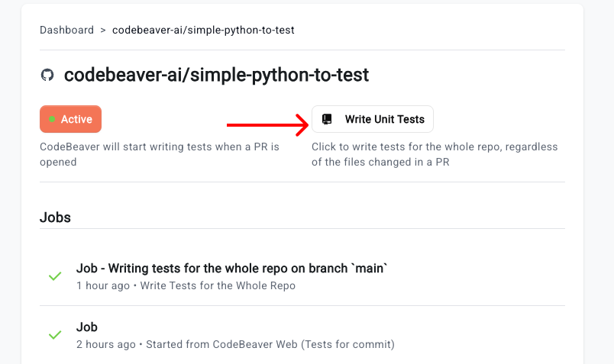Click the description under Write Unit Tests
Screen dimensions: 614x364
(434, 154)
